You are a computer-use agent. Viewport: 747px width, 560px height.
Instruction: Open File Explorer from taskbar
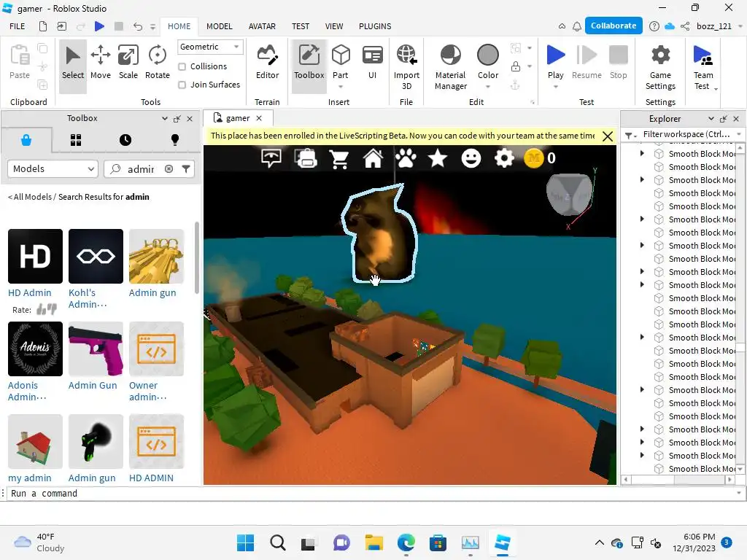(x=374, y=542)
